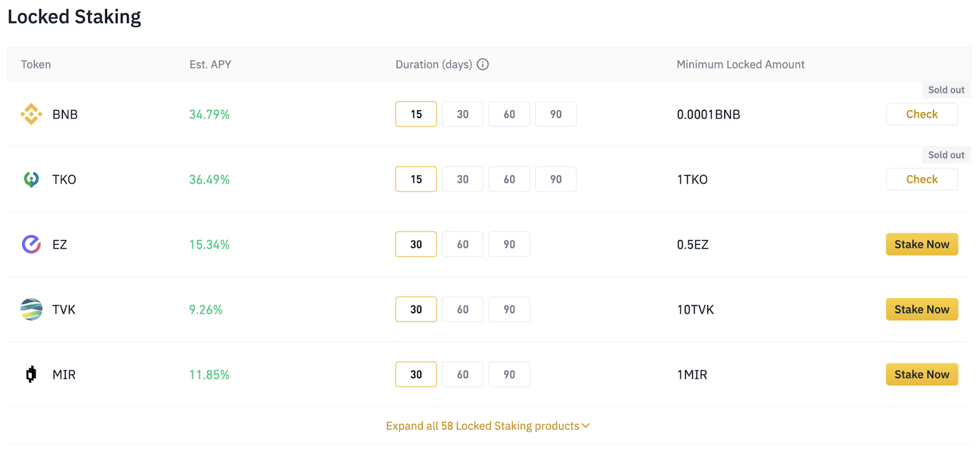980x456 pixels.
Task: Click the MIR token logo icon
Action: tap(31, 374)
